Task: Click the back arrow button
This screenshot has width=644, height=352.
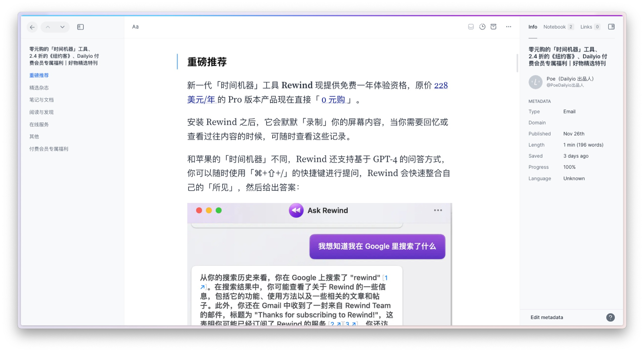Action: 32,27
